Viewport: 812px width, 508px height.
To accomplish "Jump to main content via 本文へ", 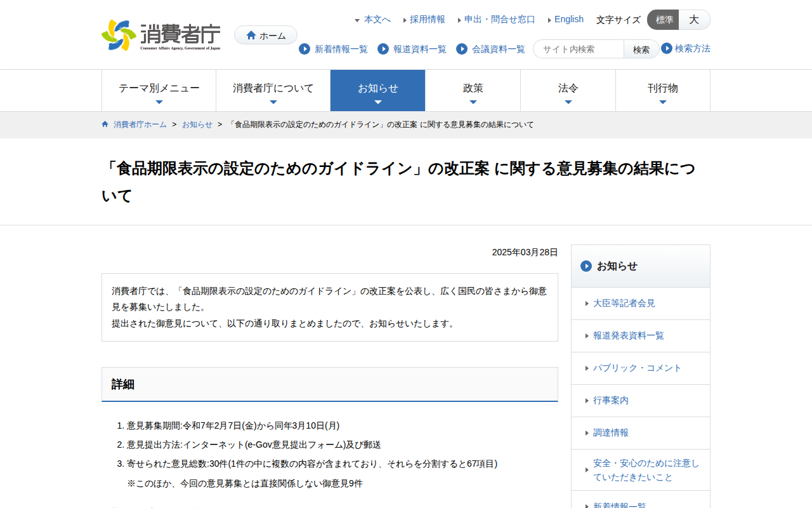I will pos(377,20).
